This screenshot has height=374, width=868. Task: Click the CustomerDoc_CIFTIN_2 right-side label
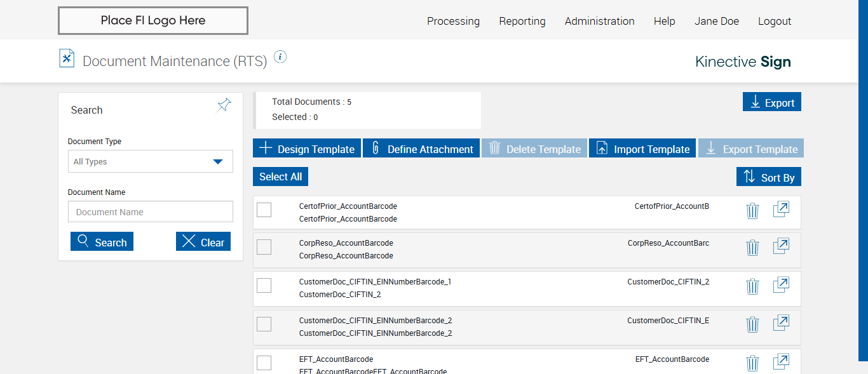[668, 282]
